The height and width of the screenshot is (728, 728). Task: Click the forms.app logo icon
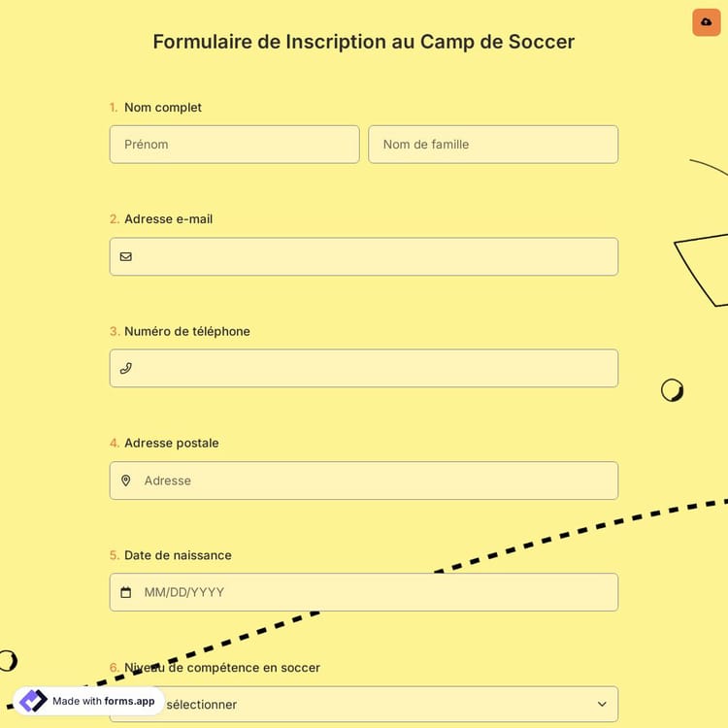pyautogui.click(x=33, y=701)
